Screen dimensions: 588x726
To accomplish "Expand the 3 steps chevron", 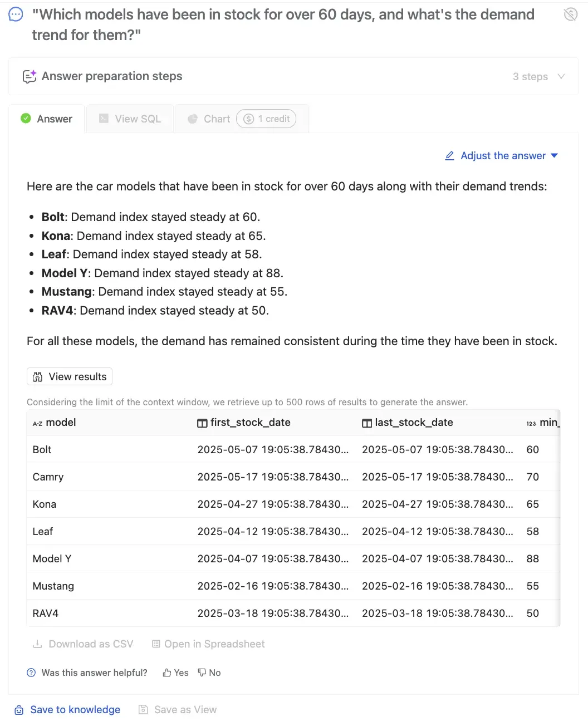I will coord(561,76).
